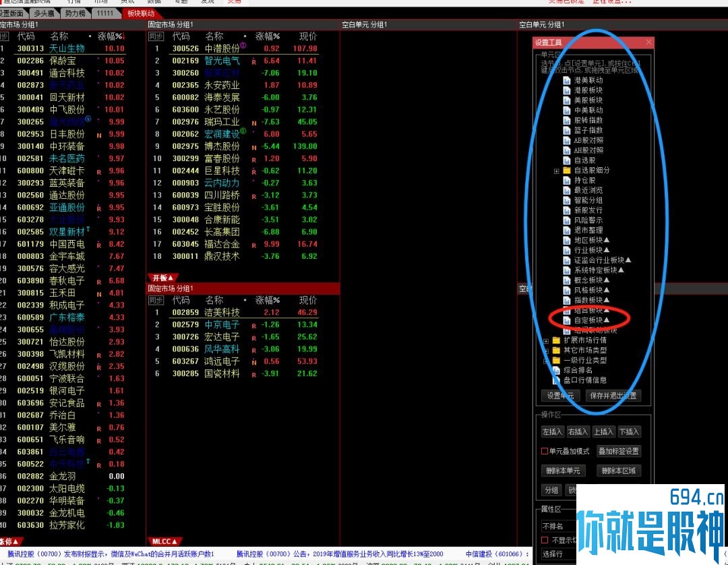Click the 删除本区域 button
Screen dimensions: 728x565
pos(618,471)
